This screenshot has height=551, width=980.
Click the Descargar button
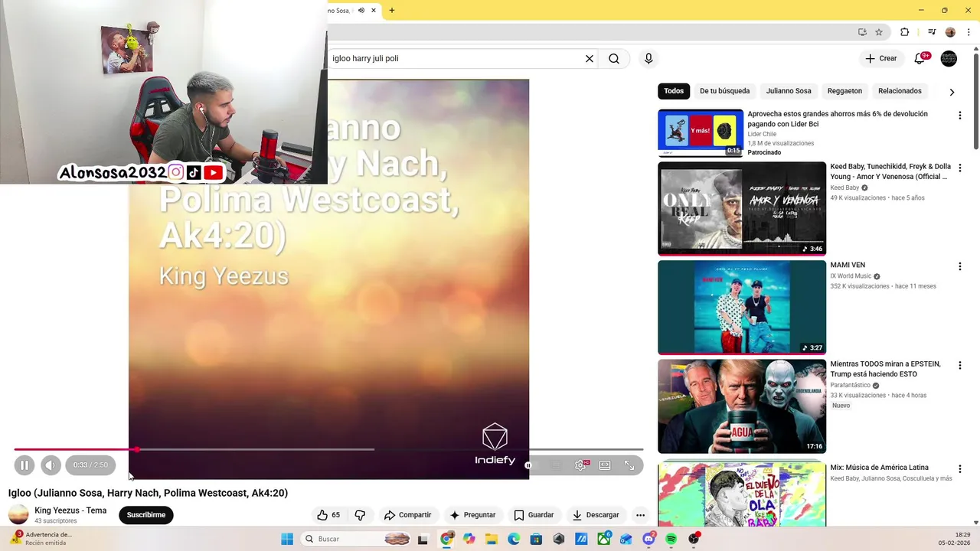pyautogui.click(x=596, y=515)
